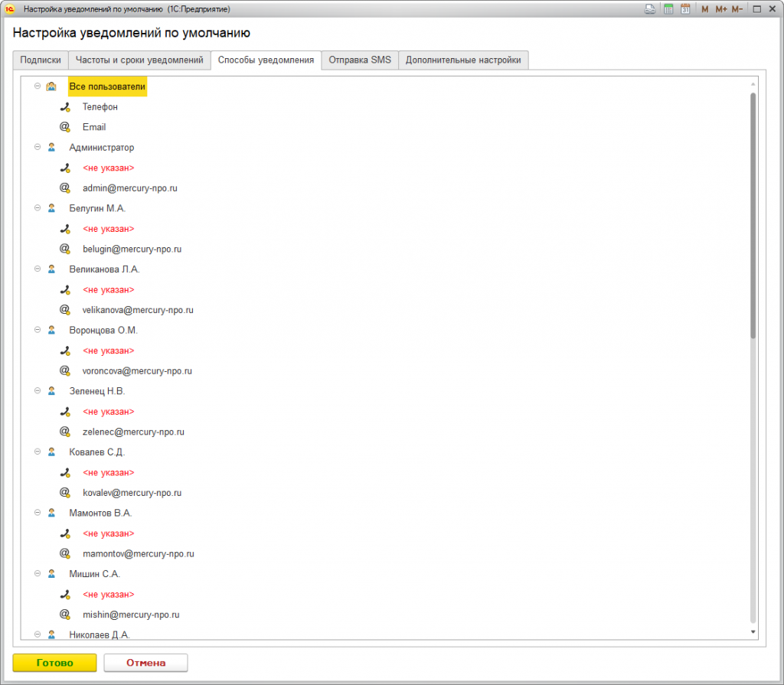The width and height of the screenshot is (784, 685).
Task: Click user icon beside Воронцова О.М.
Action: coord(51,330)
